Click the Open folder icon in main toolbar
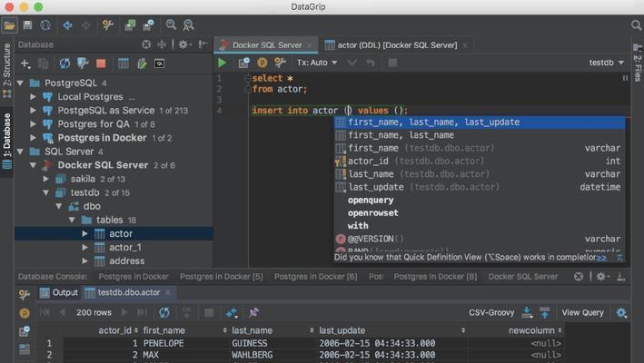644x363 pixels. [x=9, y=25]
